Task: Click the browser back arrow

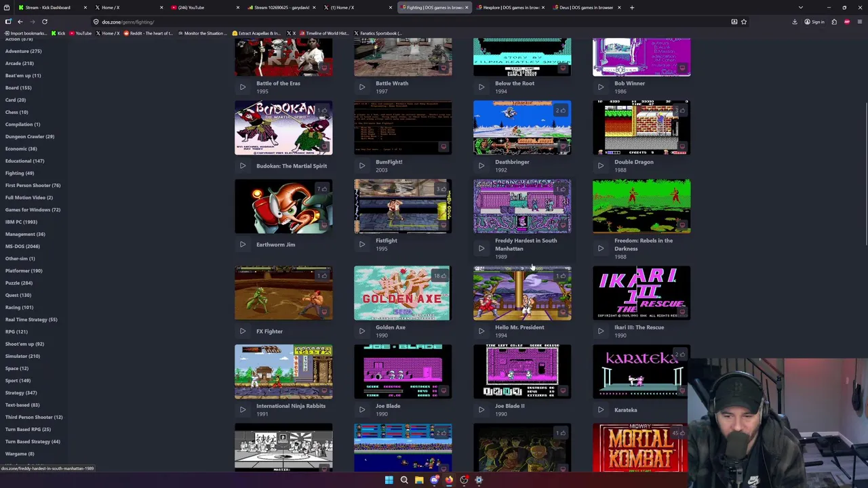Action: click(20, 22)
